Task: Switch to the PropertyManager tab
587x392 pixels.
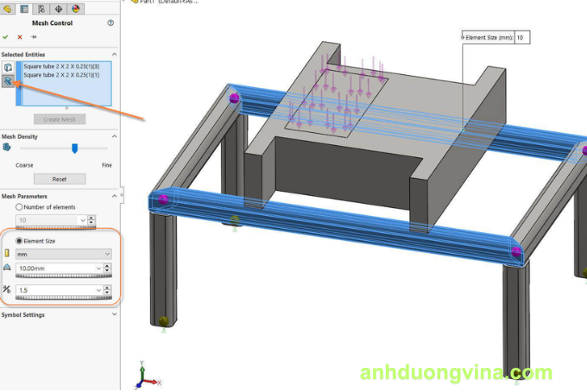Action: [23, 8]
